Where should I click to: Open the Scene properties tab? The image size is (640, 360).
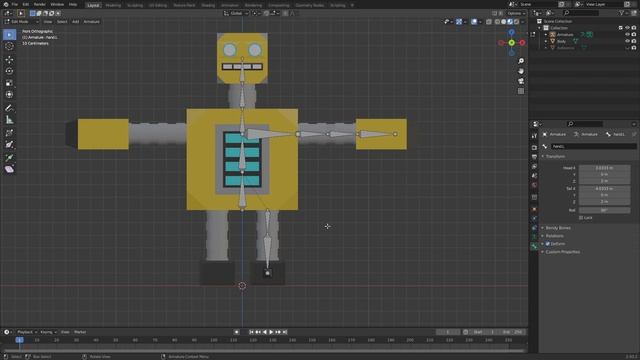click(x=534, y=176)
